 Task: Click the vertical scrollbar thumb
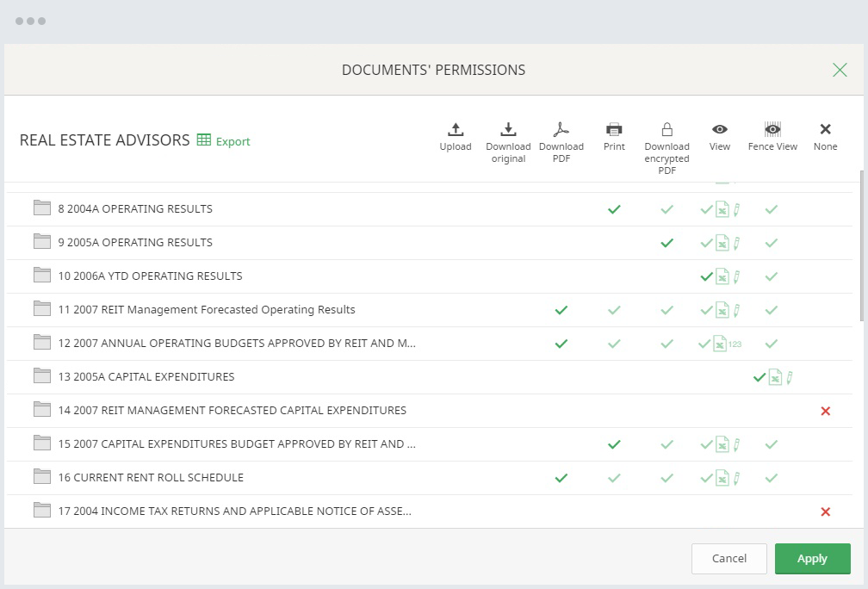(862, 245)
